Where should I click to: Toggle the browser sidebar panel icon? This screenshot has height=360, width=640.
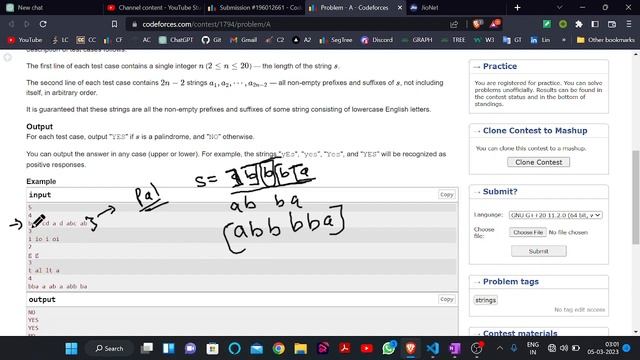tap(595, 24)
